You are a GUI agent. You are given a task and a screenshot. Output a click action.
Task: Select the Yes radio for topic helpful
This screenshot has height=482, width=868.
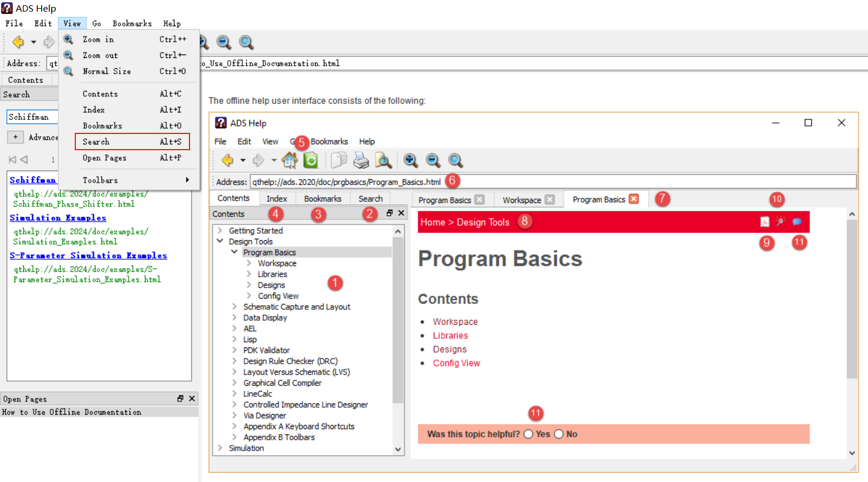coord(528,434)
